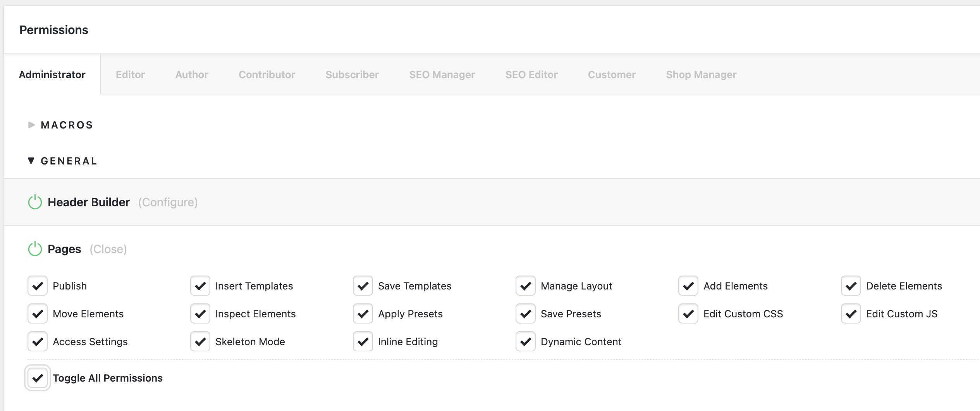Uncheck Toggle All Permissions checkbox
Image resolution: width=980 pixels, height=411 pixels.
38,378
